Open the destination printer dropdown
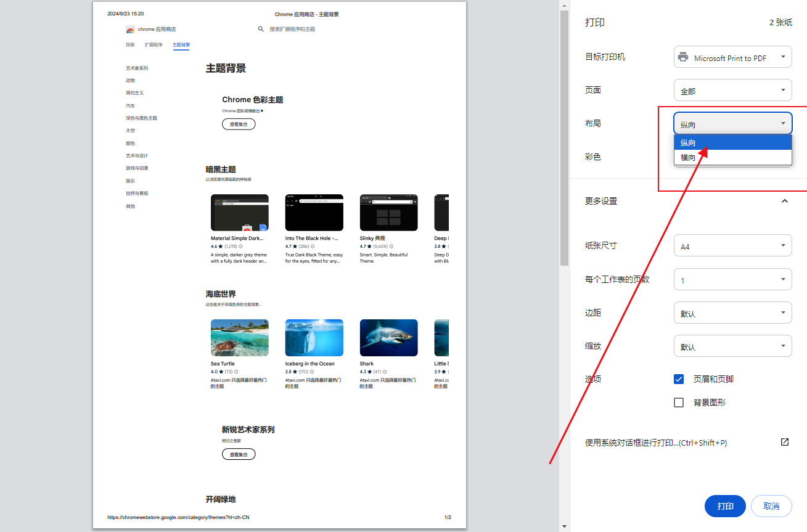807x532 pixels. [x=732, y=57]
